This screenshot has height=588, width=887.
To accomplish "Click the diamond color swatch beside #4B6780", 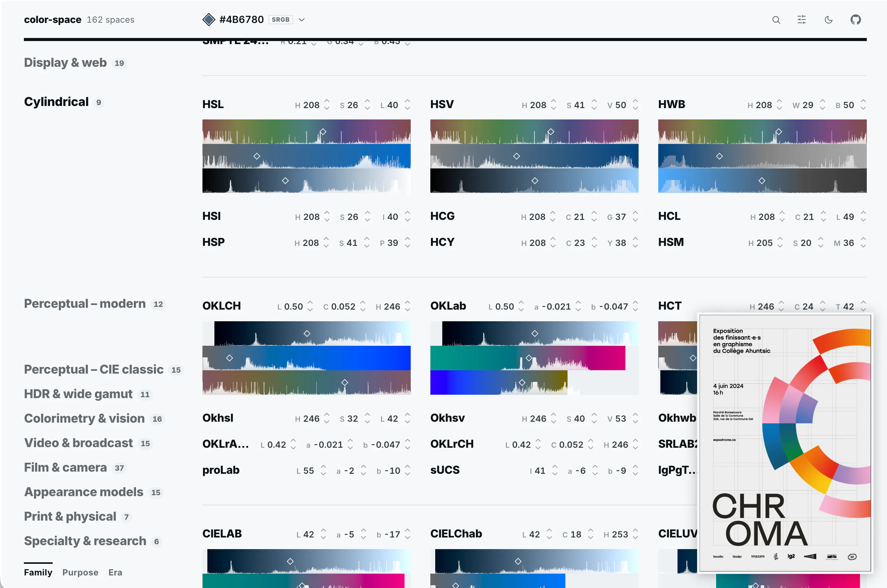I will 209,20.
